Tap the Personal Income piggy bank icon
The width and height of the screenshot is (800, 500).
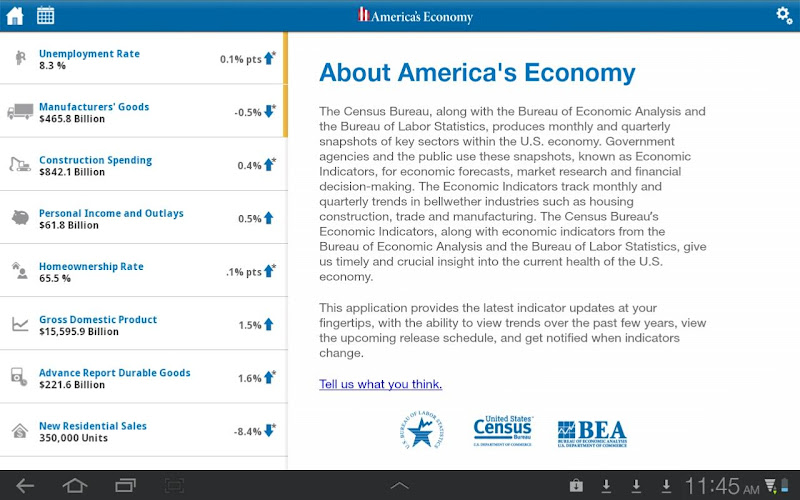click(x=20, y=218)
